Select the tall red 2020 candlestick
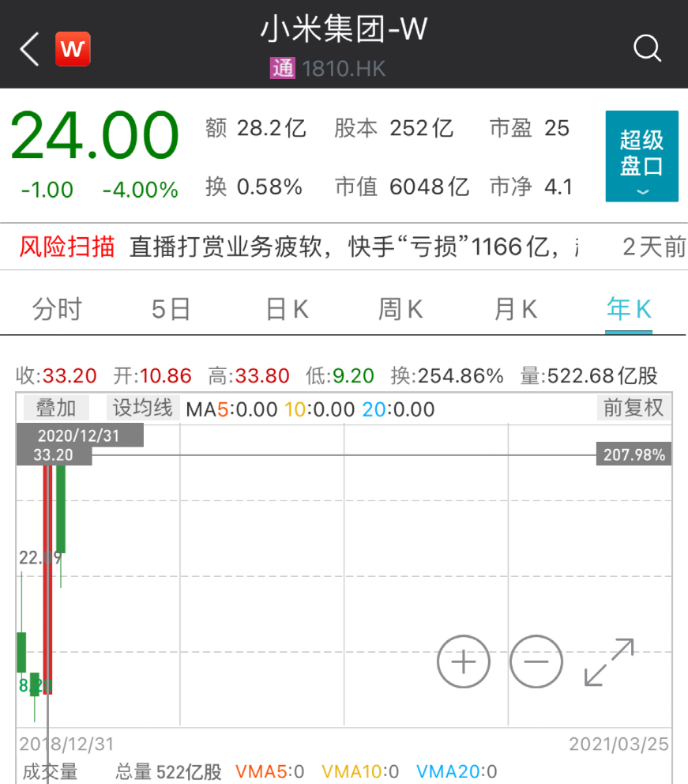Screen dimensions: 688x784 [x=48, y=579]
